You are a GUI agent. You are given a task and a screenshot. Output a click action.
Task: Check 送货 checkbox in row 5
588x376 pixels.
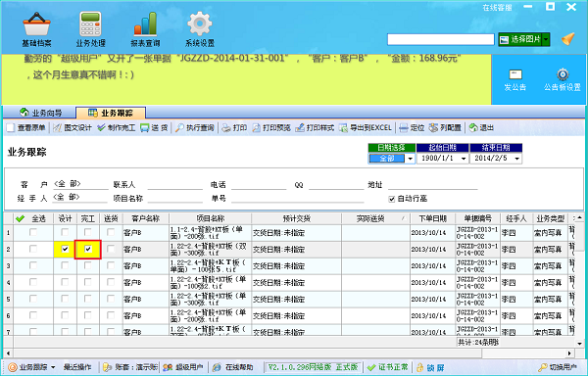pyautogui.click(x=111, y=299)
